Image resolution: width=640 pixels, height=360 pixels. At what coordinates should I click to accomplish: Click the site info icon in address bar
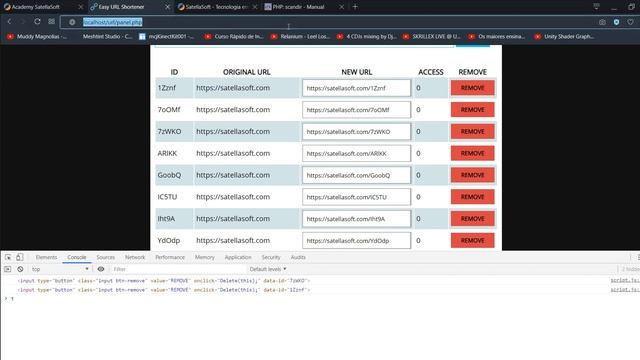pos(72,22)
